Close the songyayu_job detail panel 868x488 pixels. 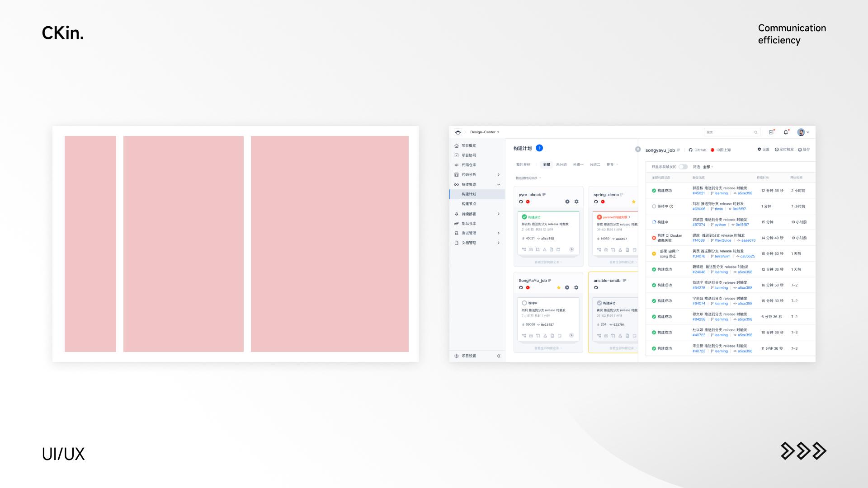[x=638, y=149]
